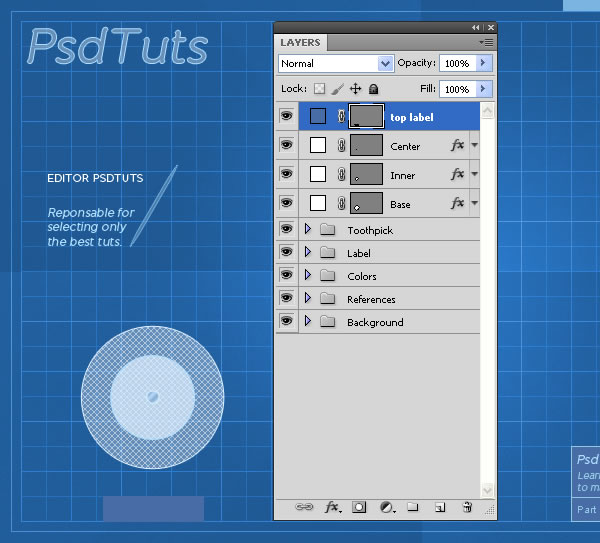Viewport: 600px width, 543px height.
Task: Click mask link icon on top label layer
Action: tap(342, 116)
